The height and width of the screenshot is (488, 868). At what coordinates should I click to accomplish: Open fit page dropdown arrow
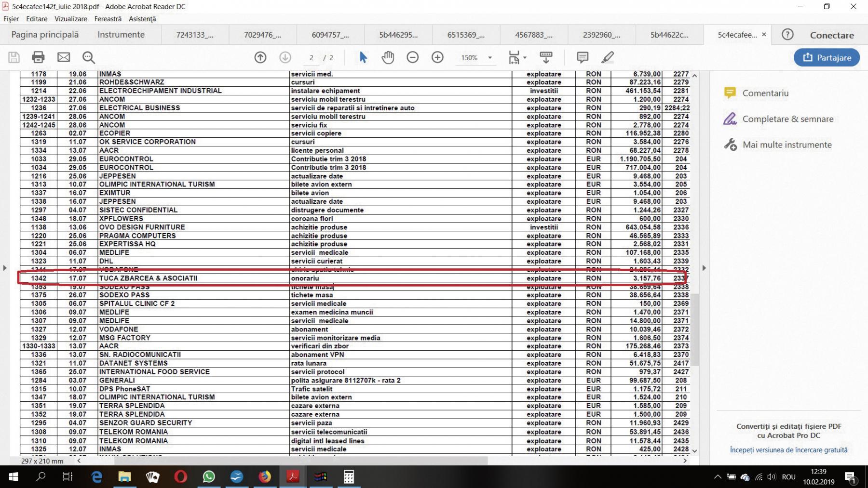tap(525, 58)
